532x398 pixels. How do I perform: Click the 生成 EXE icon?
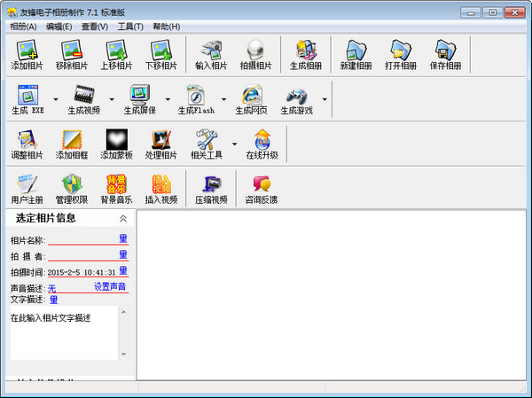click(27, 95)
